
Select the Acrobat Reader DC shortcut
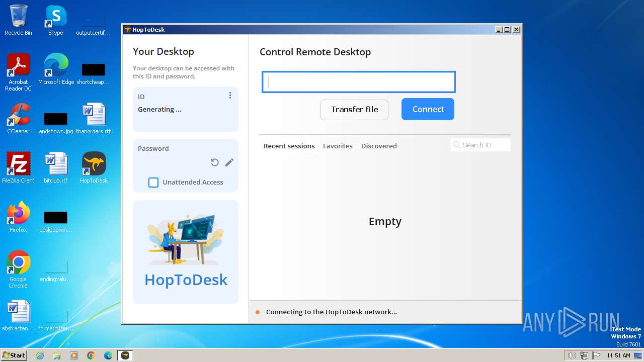pos(18,72)
